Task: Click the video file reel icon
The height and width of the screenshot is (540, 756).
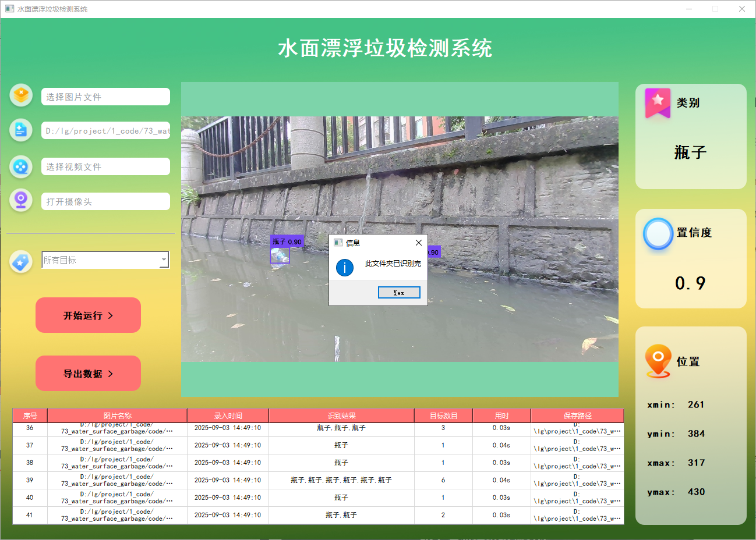Action: coord(21,166)
